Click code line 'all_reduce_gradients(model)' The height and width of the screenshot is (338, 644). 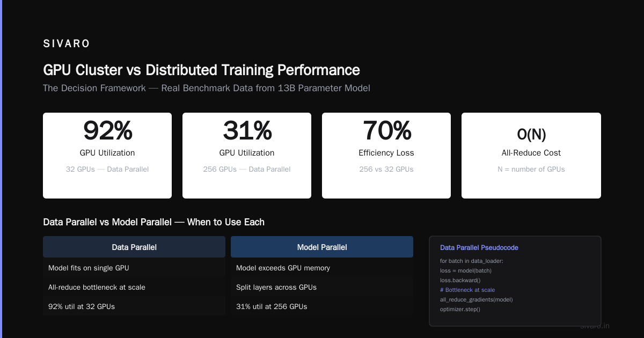point(477,299)
